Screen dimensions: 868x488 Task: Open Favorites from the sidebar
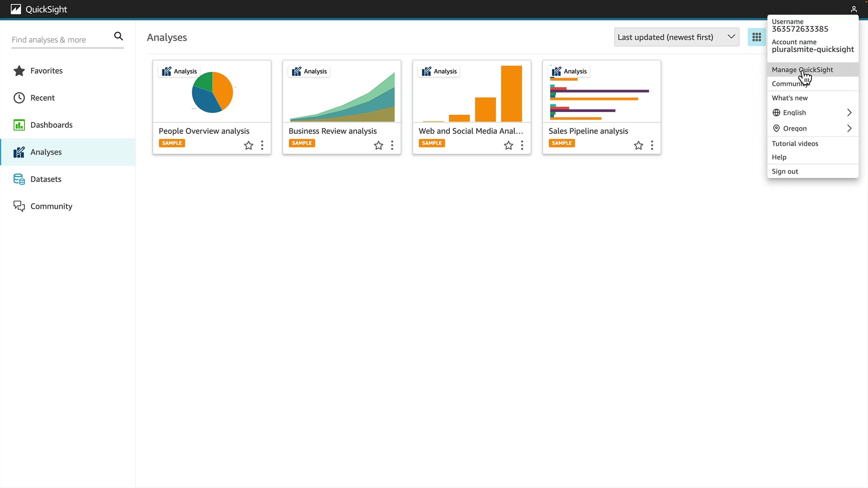click(x=46, y=71)
